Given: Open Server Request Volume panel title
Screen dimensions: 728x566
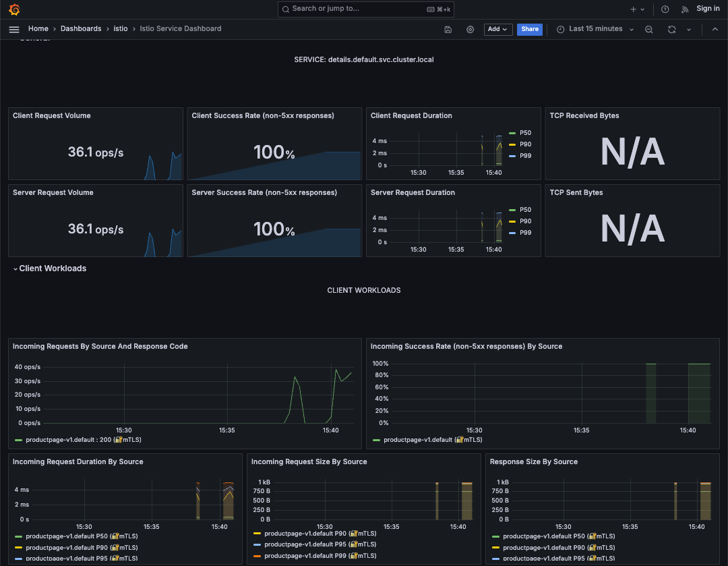Looking at the screenshot, I should [x=53, y=192].
